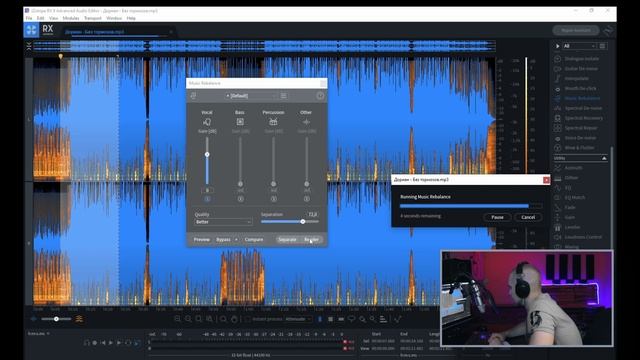The height and width of the screenshot is (360, 640).
Task: Click the Separation slider handle
Action: pyautogui.click(x=303, y=222)
